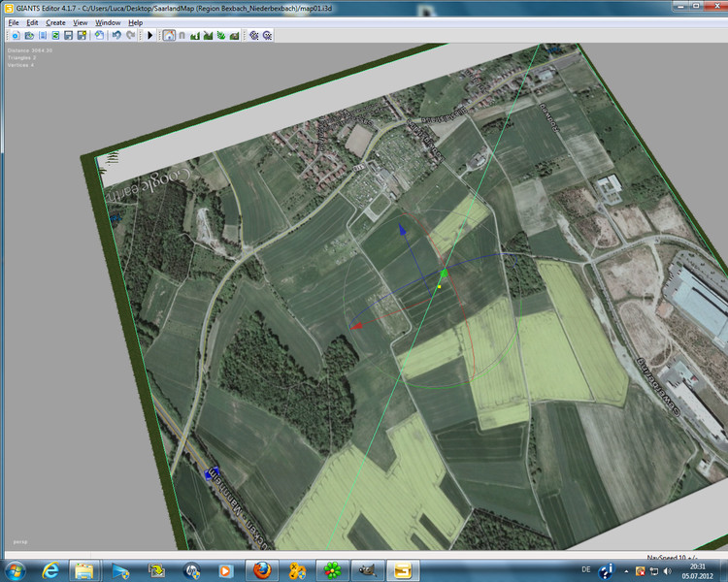Click the Save As floppy icon with star
Viewport: 728px width, 582px height.
click(x=83, y=35)
